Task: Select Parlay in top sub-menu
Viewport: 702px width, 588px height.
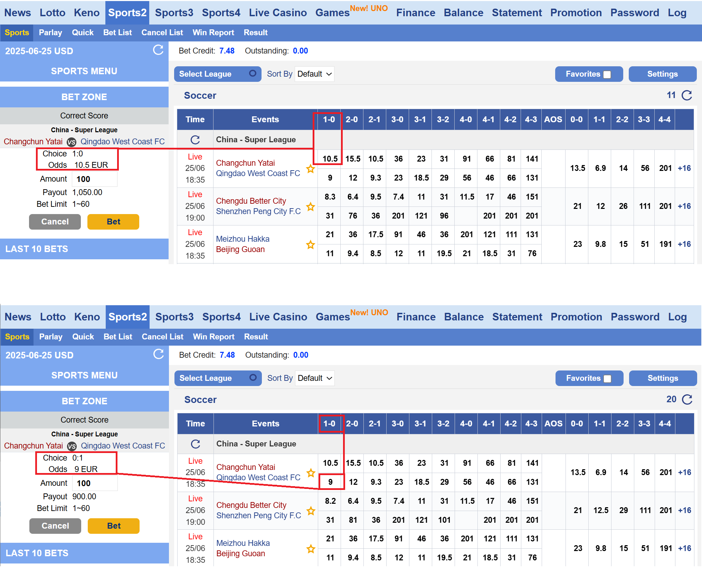Action: (x=50, y=32)
